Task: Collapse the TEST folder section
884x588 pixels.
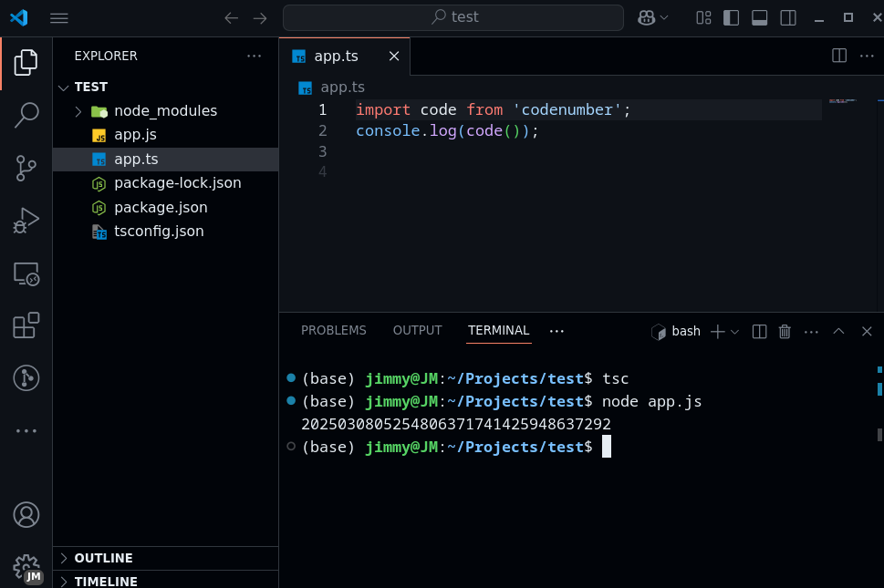Action: point(165,87)
